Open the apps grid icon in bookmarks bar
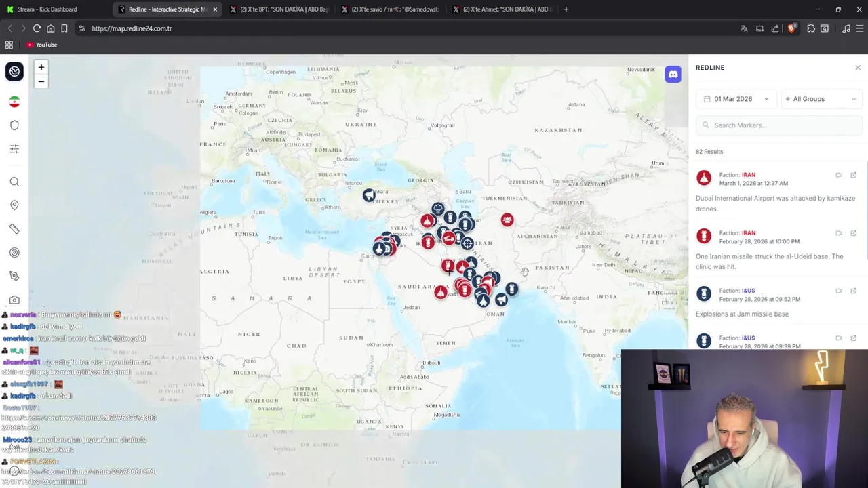This screenshot has height=488, width=868. [9, 45]
